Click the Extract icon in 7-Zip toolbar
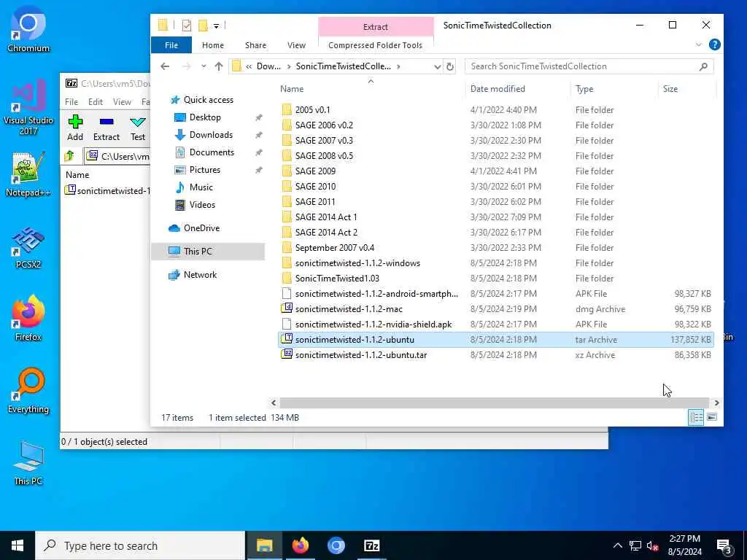The width and height of the screenshot is (747, 560). coord(107,122)
